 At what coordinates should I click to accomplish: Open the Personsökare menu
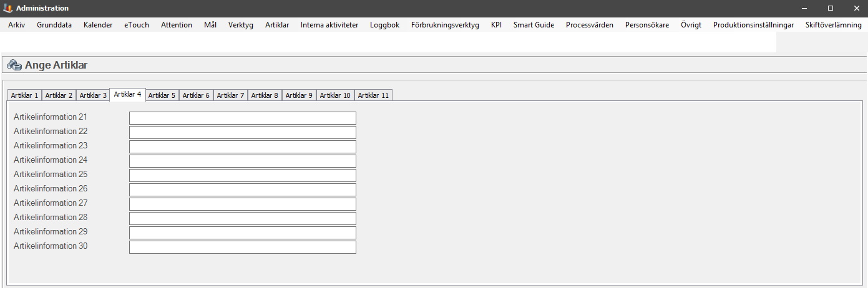point(647,25)
